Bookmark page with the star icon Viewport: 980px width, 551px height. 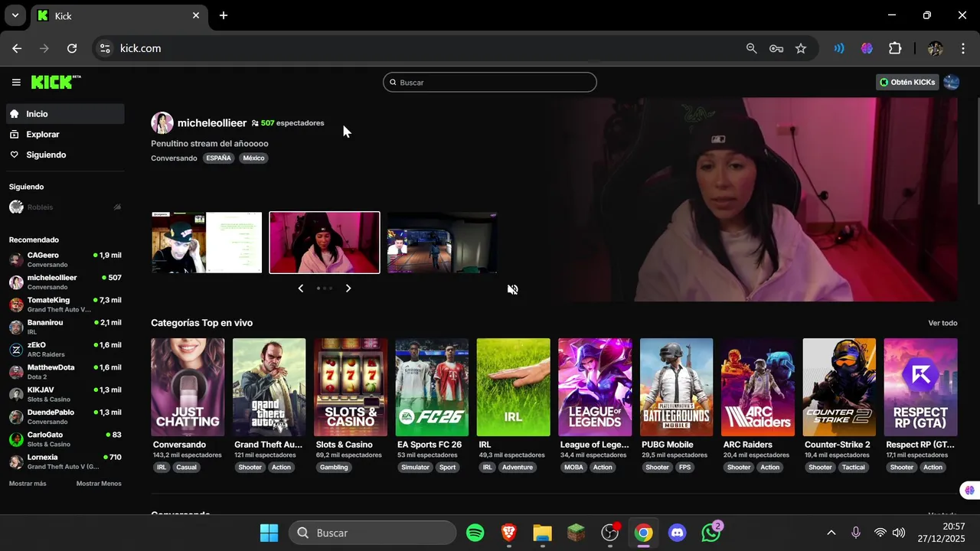pos(801,48)
